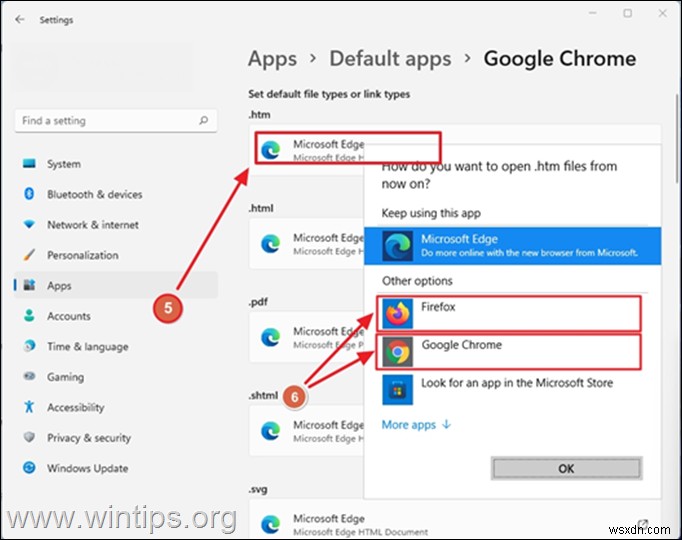Click the Apps sidebar icon
This screenshot has width=682, height=540.
pos(29,285)
